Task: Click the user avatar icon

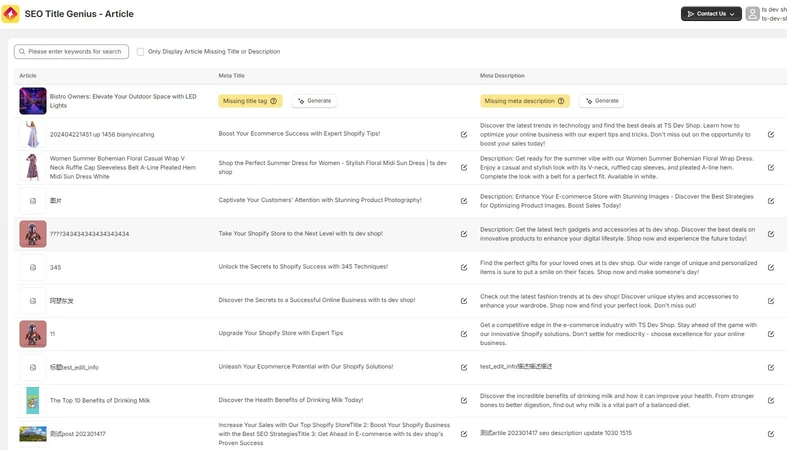Action: pyautogui.click(x=752, y=14)
